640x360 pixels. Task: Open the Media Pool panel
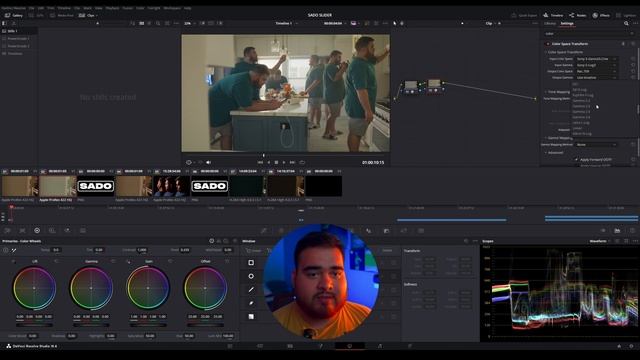click(61, 16)
